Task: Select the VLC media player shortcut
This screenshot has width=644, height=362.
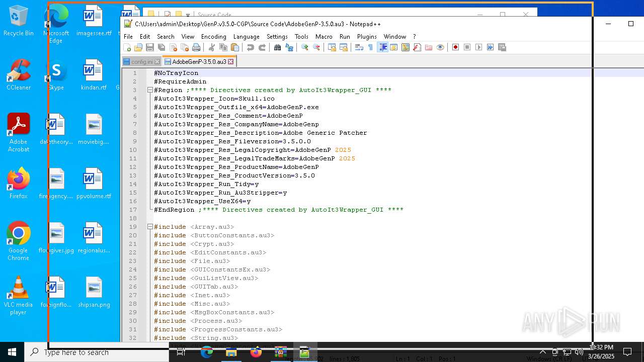Action: pyautogui.click(x=18, y=296)
